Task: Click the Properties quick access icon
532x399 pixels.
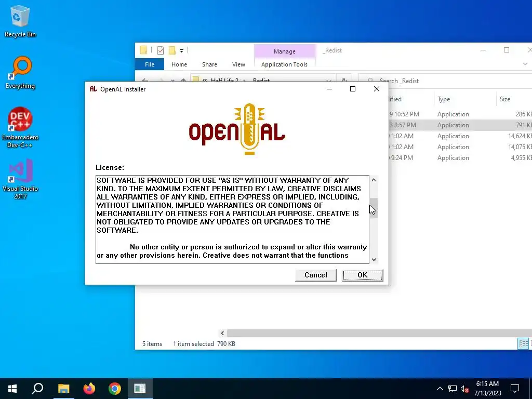Action: click(161, 50)
